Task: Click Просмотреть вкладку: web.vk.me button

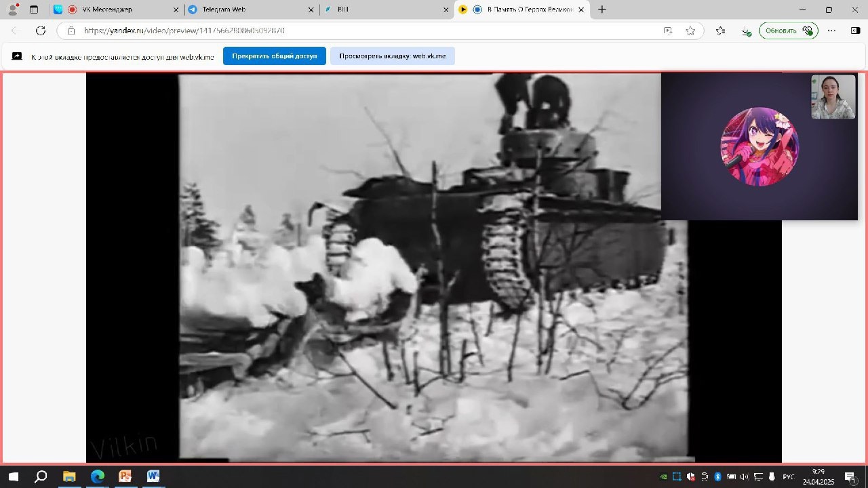Action: tap(393, 56)
